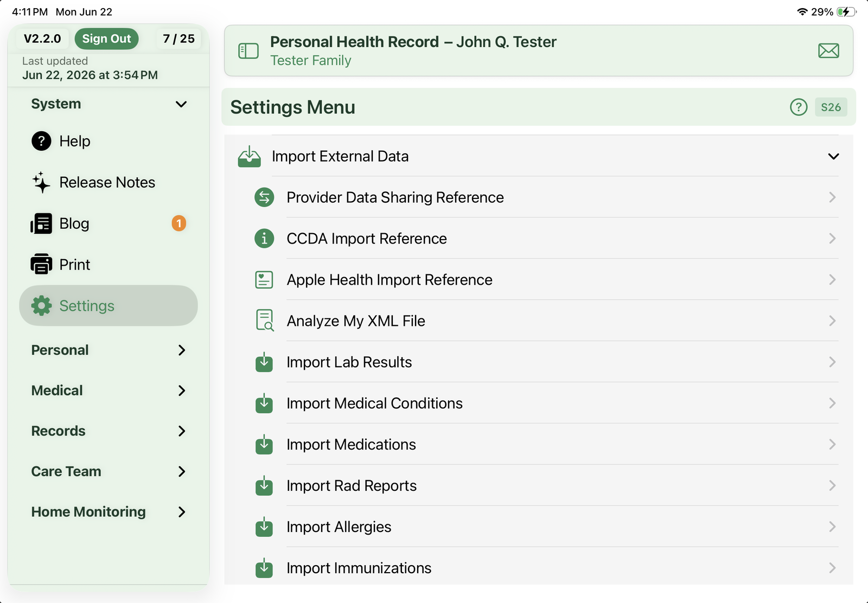Click the Import Medications download icon

[x=264, y=445]
